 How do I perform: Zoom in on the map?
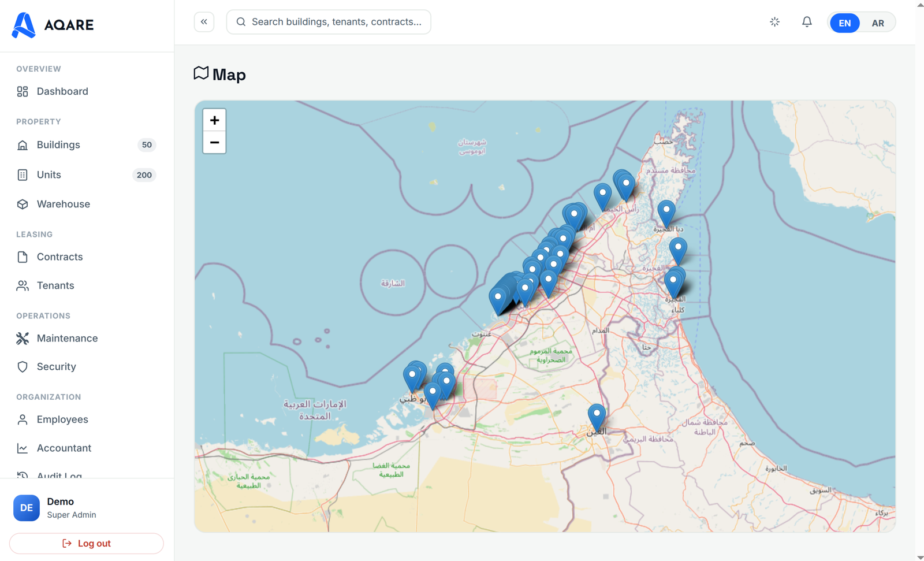point(214,120)
